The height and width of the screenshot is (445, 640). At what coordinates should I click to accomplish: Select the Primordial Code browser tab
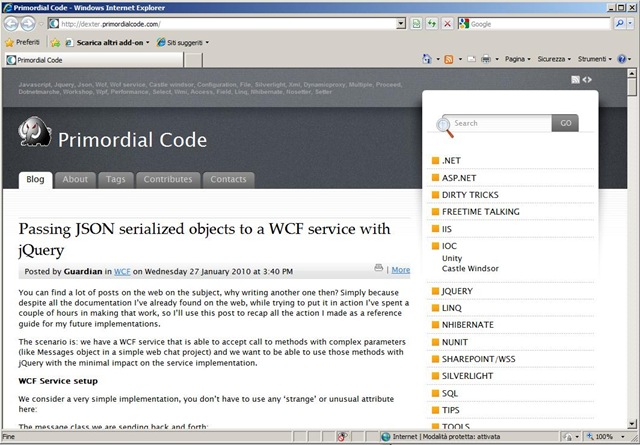[94, 60]
